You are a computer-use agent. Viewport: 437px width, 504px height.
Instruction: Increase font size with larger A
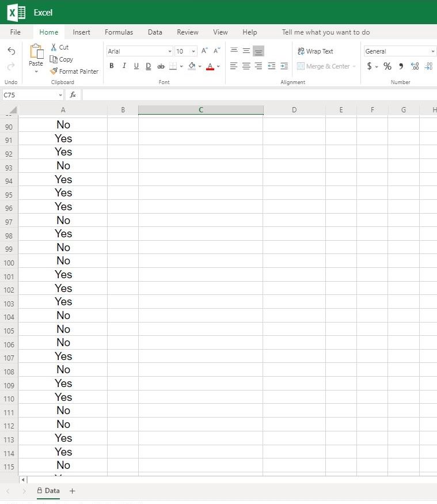point(204,51)
